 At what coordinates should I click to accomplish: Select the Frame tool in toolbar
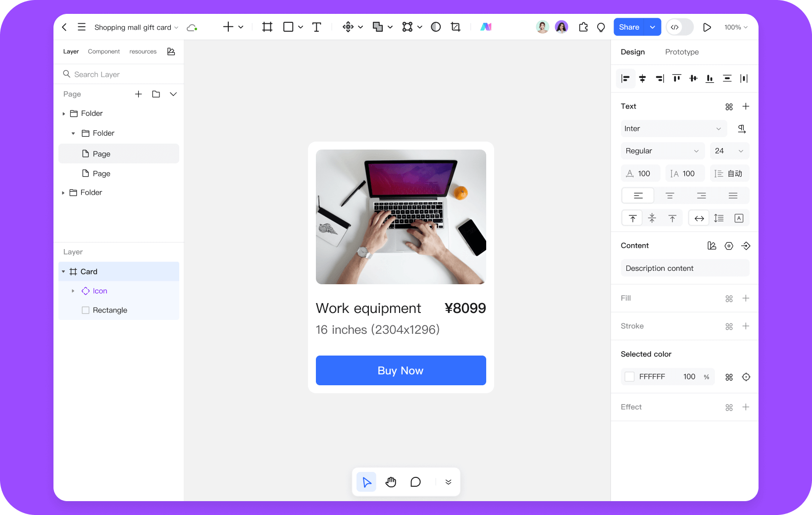pyautogui.click(x=267, y=27)
